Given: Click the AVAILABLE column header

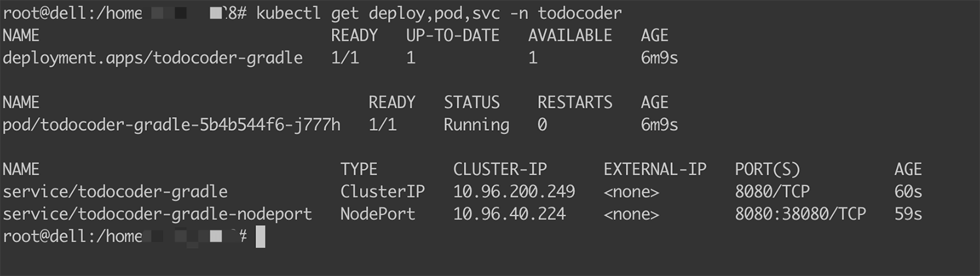Looking at the screenshot, I should click(570, 36).
